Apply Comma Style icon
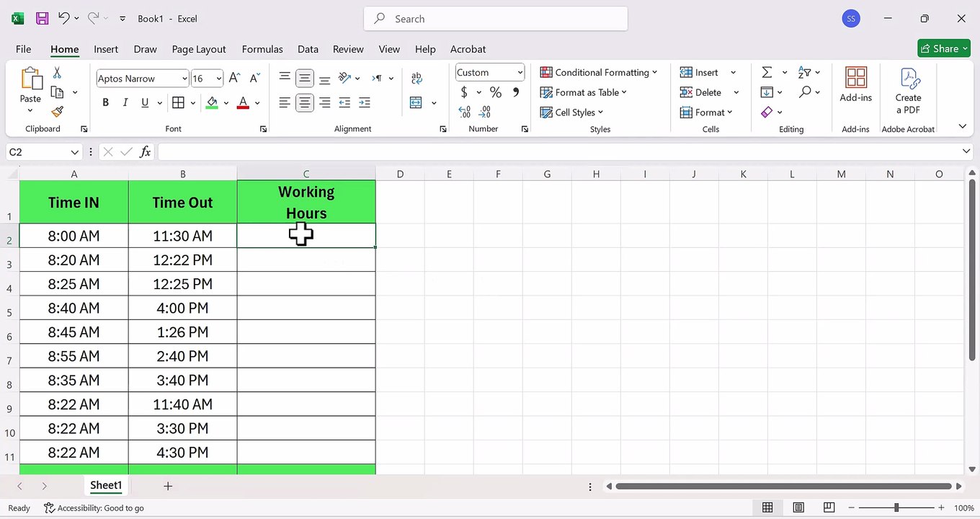This screenshot has width=980, height=519. coord(515,92)
